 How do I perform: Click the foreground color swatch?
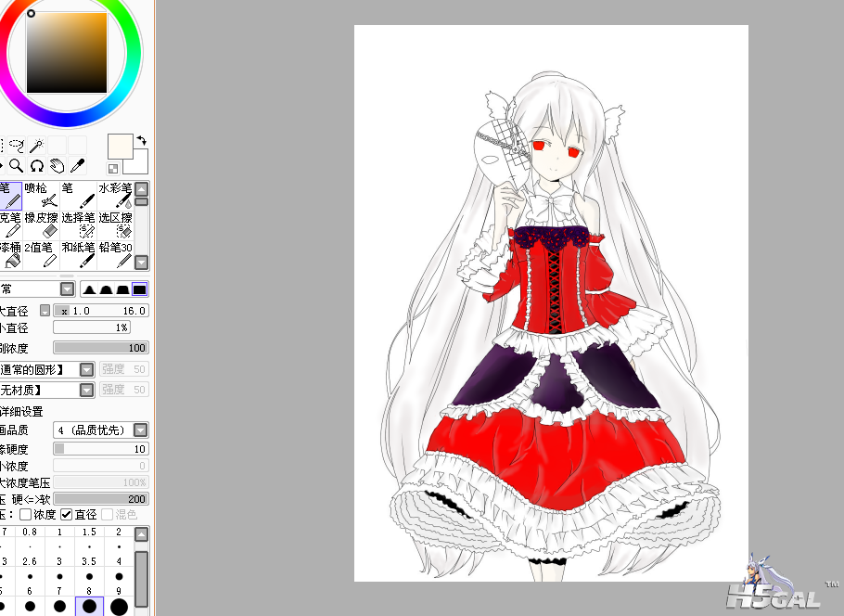point(120,147)
